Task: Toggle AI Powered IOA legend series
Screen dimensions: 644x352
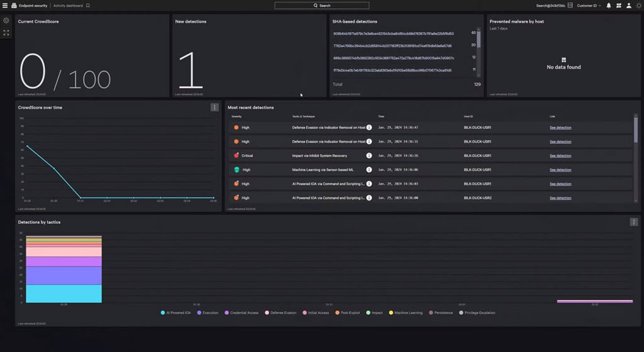Action: coord(178,312)
